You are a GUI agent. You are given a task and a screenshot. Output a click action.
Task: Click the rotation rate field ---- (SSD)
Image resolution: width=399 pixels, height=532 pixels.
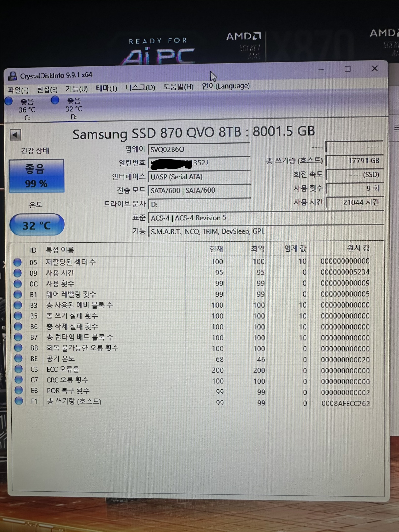[355, 175]
